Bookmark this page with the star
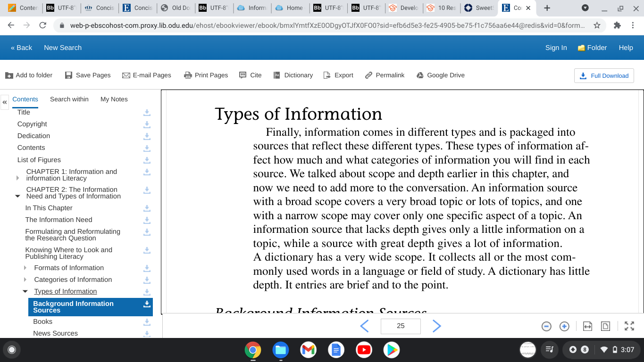 tap(597, 25)
